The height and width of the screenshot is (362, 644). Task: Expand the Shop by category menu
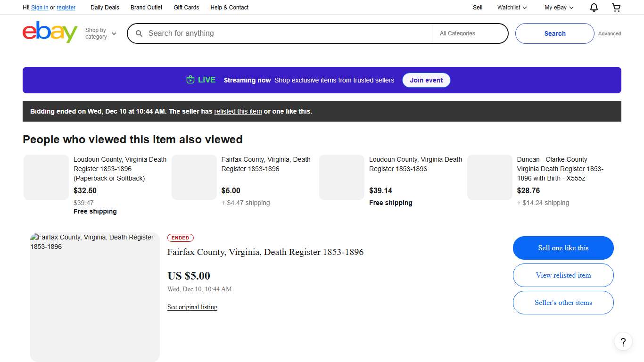[100, 33]
